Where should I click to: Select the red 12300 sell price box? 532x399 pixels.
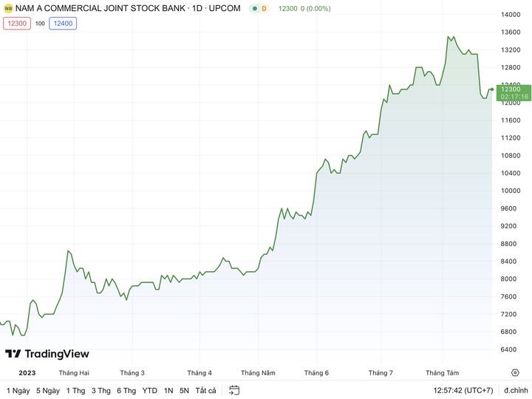coord(16,24)
